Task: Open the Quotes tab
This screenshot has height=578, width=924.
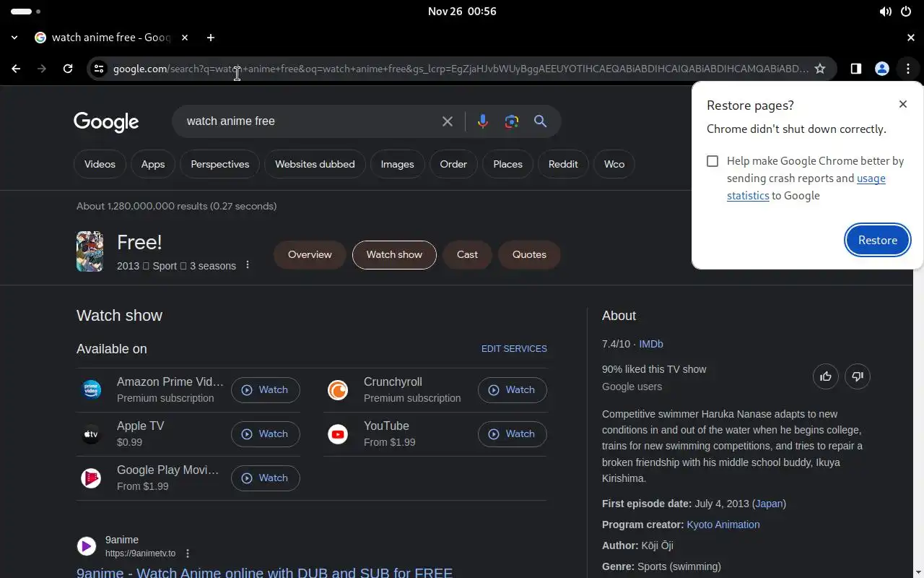Action: click(x=529, y=254)
